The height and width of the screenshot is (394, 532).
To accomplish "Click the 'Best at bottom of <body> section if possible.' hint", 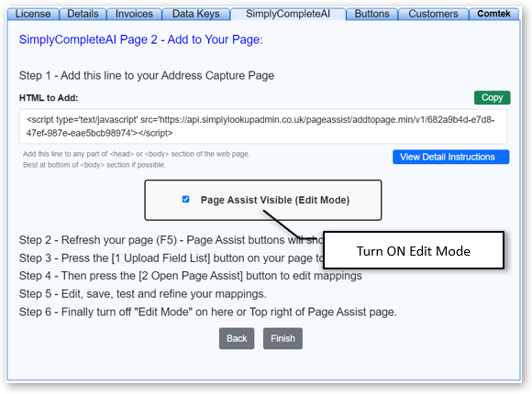I will click(94, 165).
